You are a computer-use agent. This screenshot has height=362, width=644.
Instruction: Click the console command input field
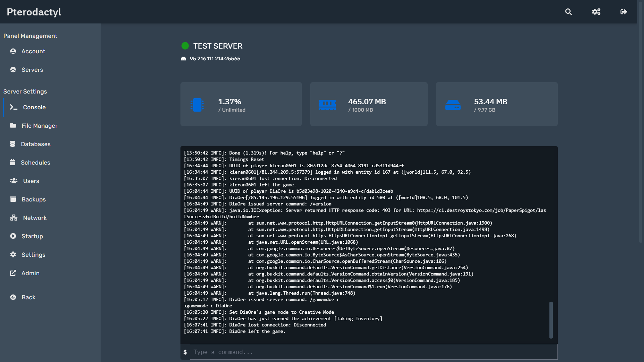[x=372, y=352]
